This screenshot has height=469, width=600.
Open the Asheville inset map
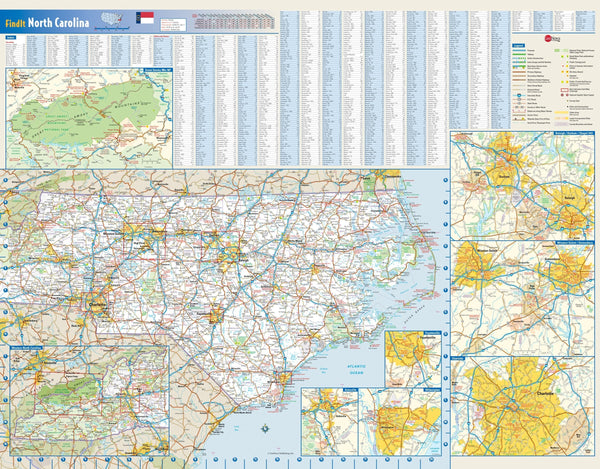[330, 422]
